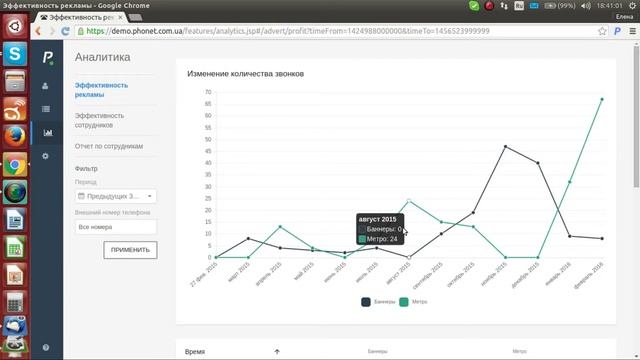Open Отчет по сотрудникам section
The width and height of the screenshot is (640, 360).
tap(109, 146)
